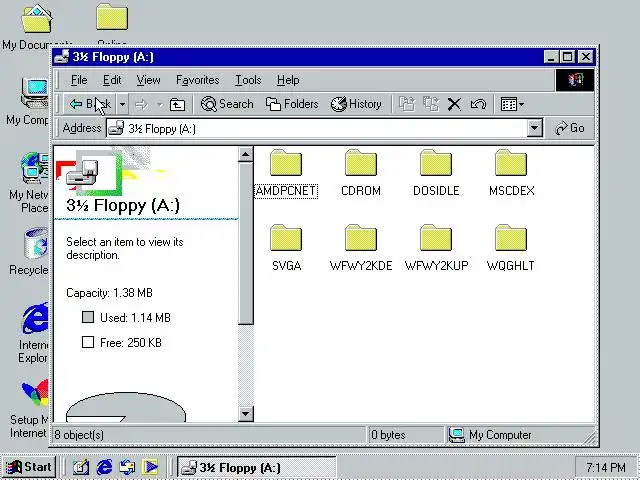Select the MSCDEX folder icon
The height and width of the screenshot is (480, 640).
tap(511, 162)
